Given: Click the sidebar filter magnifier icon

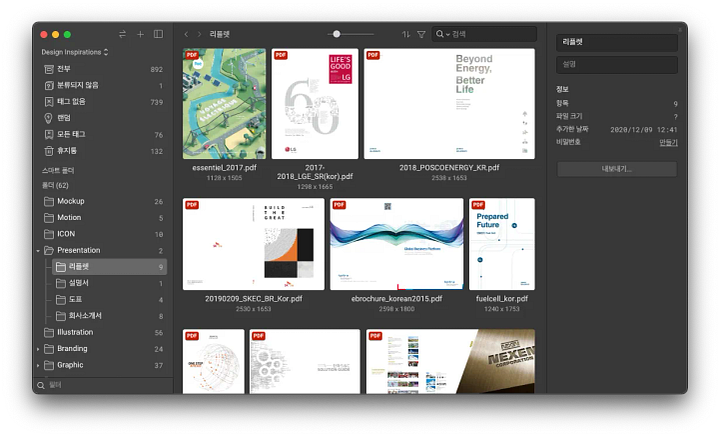Looking at the screenshot, I should point(41,385).
